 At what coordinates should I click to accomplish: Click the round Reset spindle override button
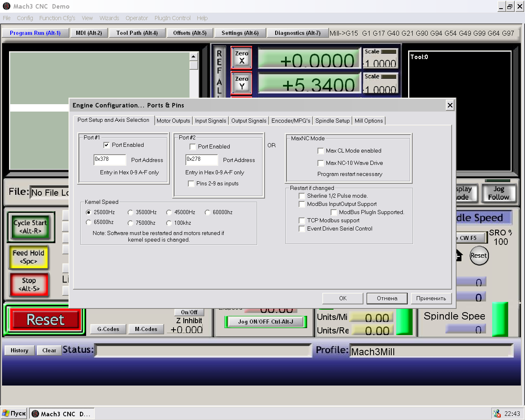tap(479, 256)
